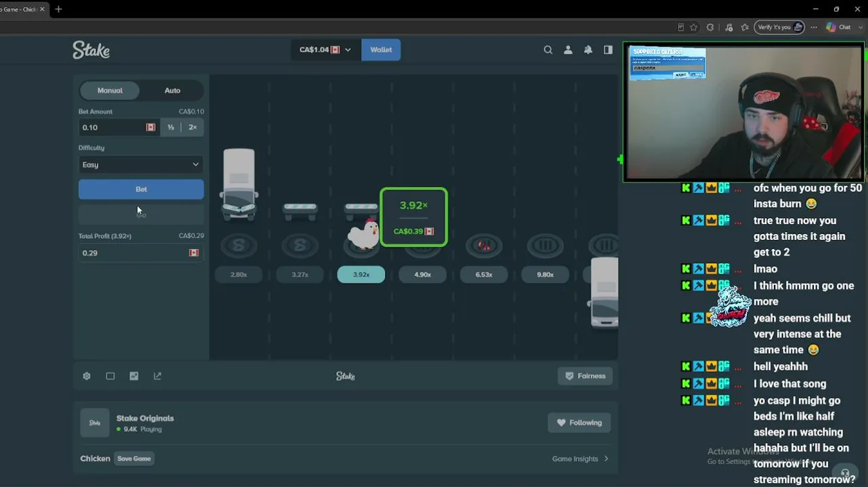Click the Total Profit value field
868x487 pixels.
click(141, 253)
